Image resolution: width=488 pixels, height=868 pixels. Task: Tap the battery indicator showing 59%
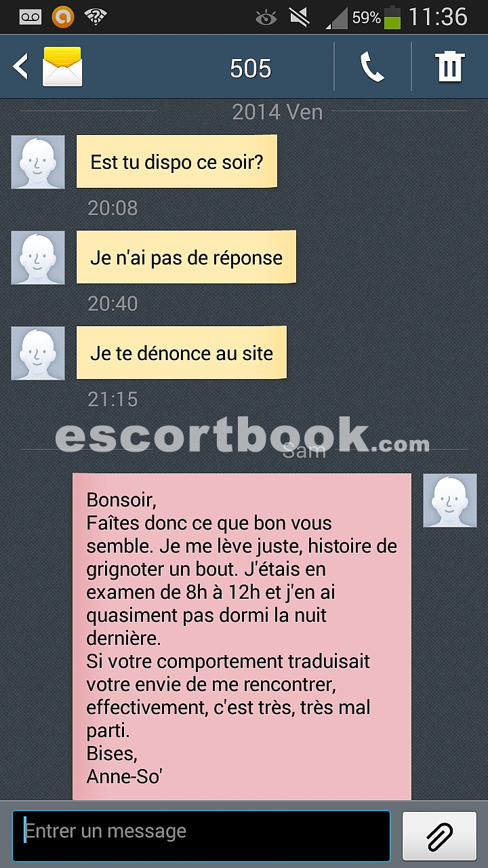[392, 18]
